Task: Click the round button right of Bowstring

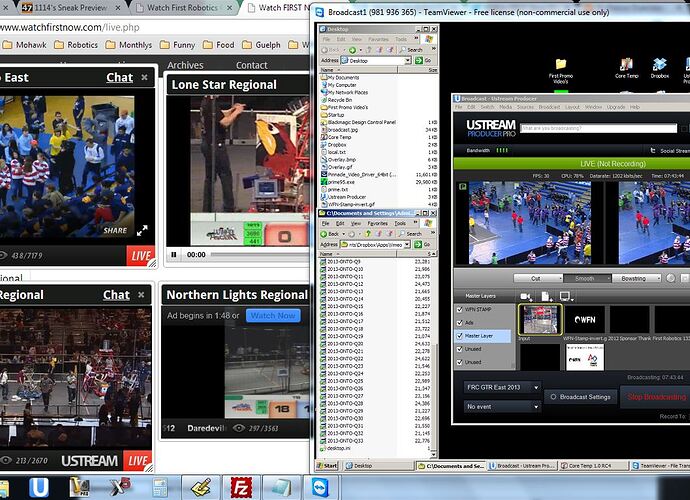Action: click(671, 278)
